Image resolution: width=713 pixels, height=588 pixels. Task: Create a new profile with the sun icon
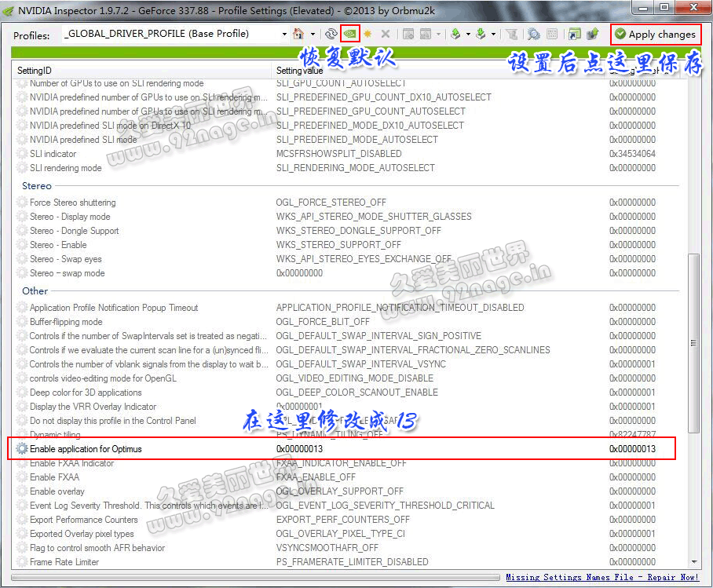(x=367, y=34)
